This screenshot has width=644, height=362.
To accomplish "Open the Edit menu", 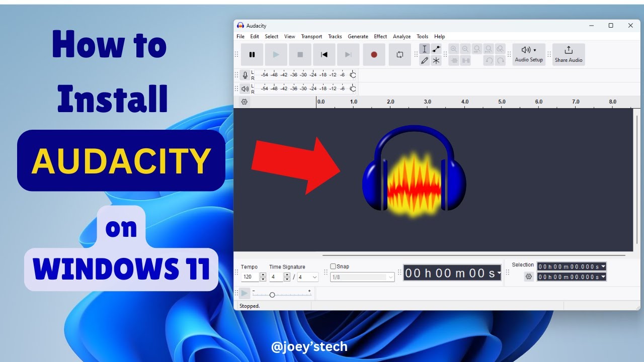I will click(255, 36).
